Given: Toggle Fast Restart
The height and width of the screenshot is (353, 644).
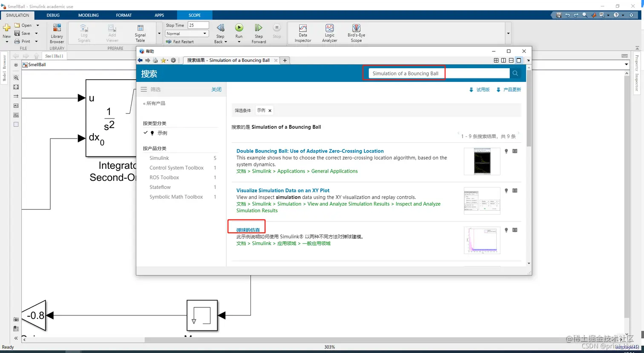Looking at the screenshot, I should (180, 42).
